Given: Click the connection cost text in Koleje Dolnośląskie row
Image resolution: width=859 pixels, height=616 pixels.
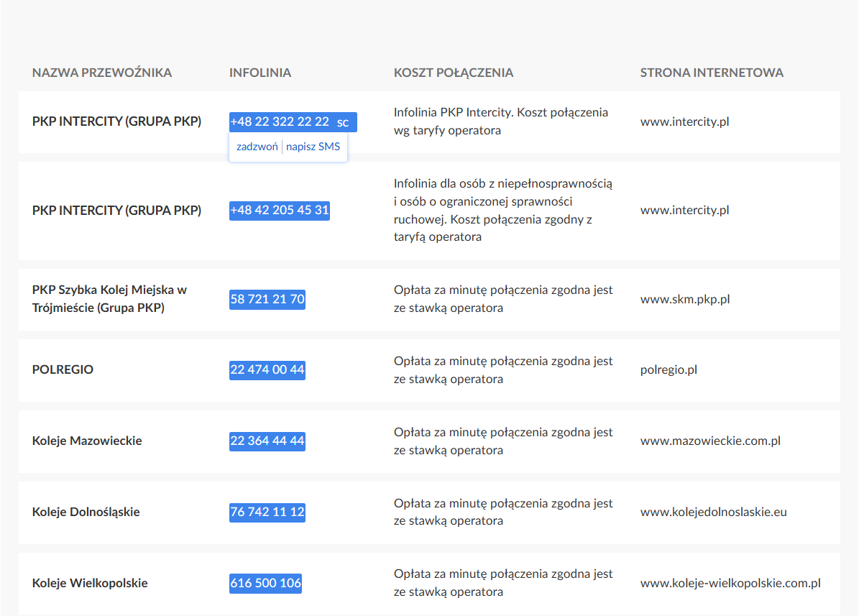Looking at the screenshot, I should click(x=503, y=512).
